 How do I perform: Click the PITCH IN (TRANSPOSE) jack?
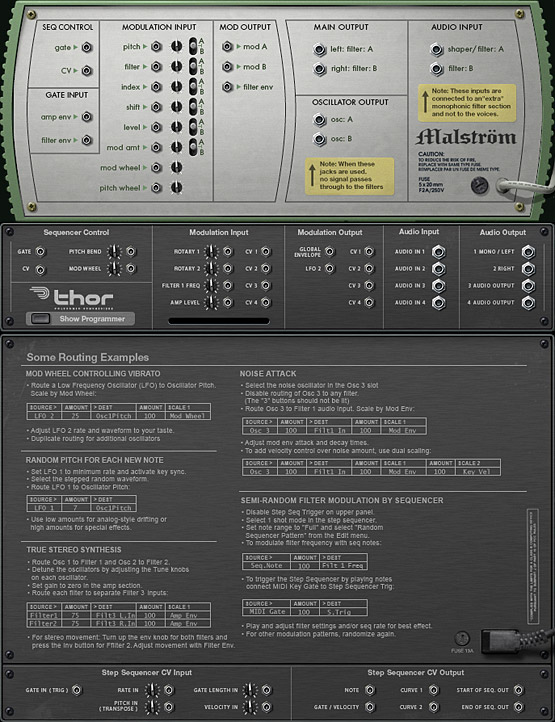tap(169, 707)
